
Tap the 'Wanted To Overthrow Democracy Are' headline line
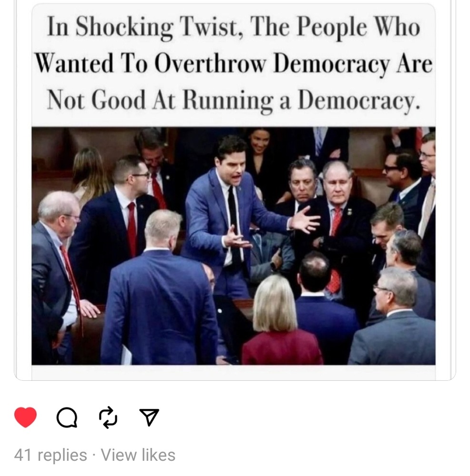pos(233,63)
